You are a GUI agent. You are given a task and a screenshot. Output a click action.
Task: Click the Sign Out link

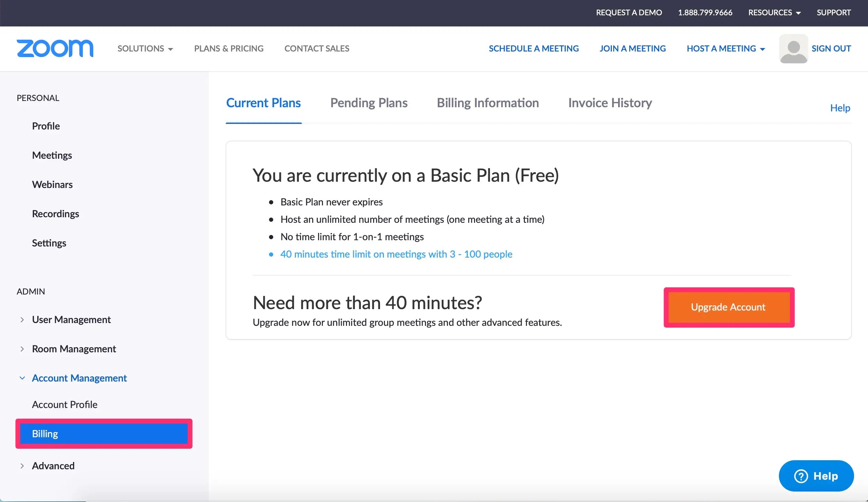(x=831, y=48)
